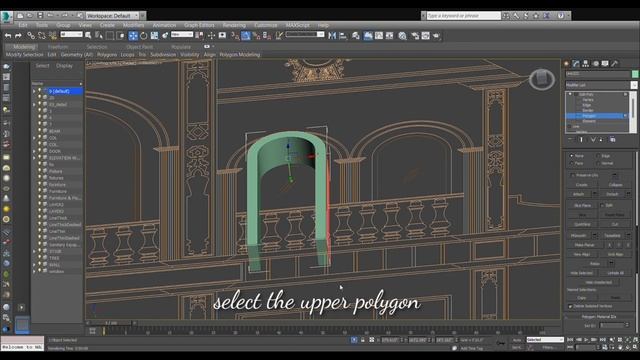This screenshot has width=640, height=360.
Task: Click the Hide Unselected button
Action: [x=598, y=282]
